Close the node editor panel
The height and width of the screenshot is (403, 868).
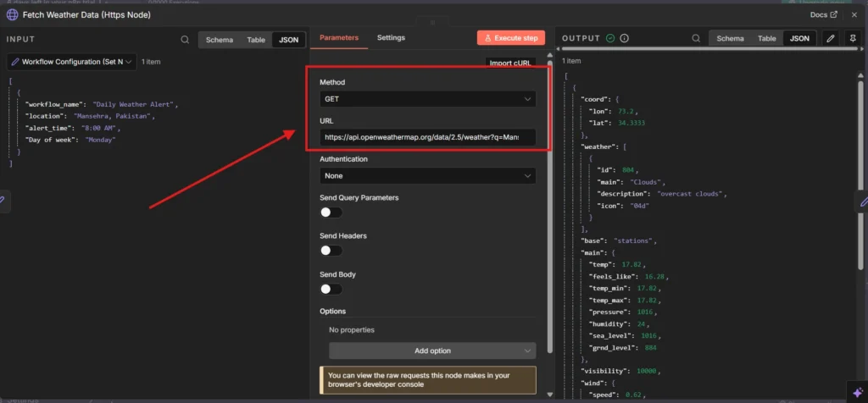tap(854, 15)
